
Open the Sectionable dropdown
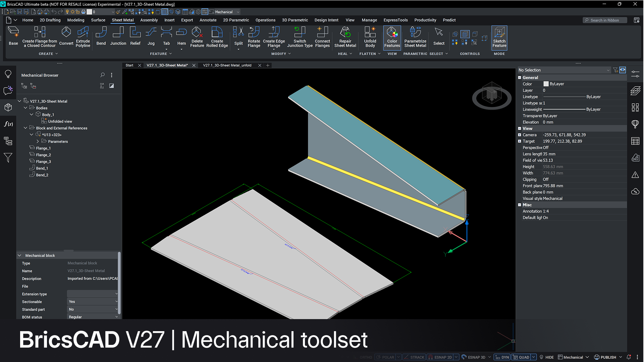tap(93, 302)
